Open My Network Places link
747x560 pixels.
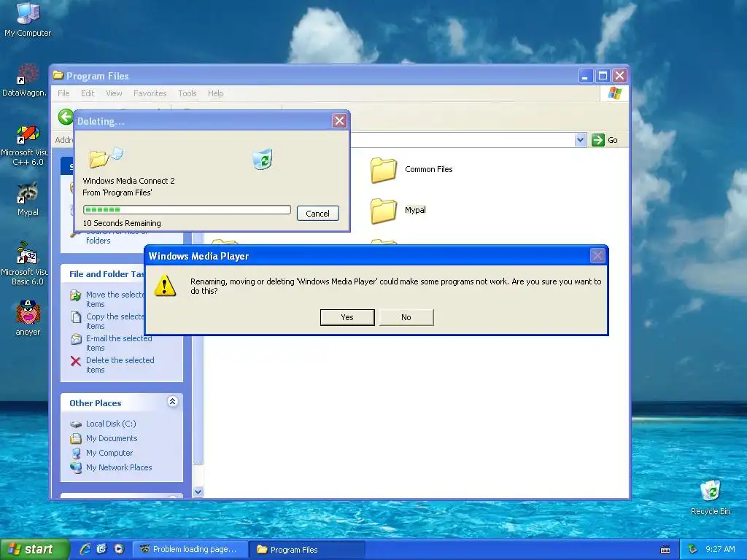pyautogui.click(x=119, y=467)
